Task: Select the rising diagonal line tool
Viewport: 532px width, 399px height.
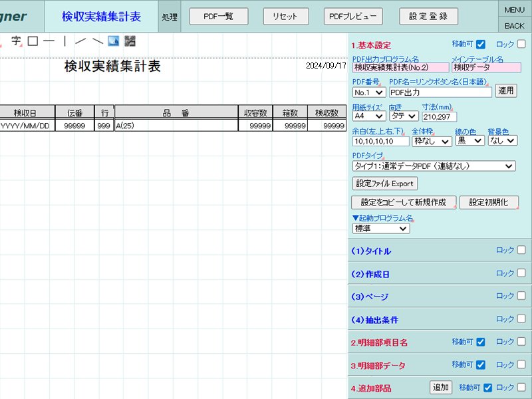Action: (x=80, y=41)
